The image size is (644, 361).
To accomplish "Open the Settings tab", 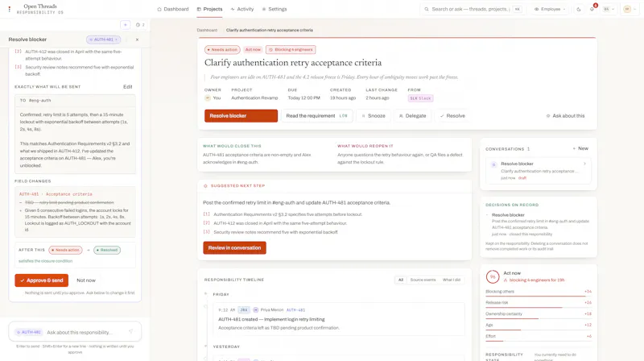I will coord(275,9).
